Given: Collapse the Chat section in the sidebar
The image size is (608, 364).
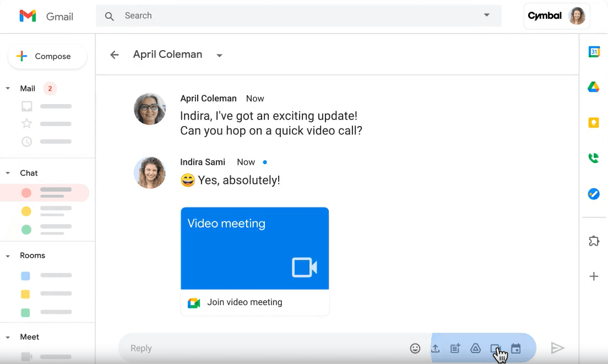Looking at the screenshot, I should point(8,173).
